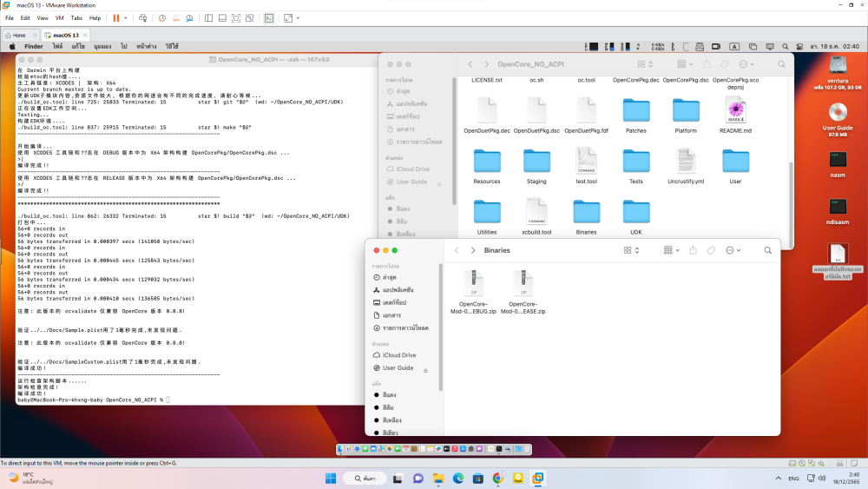This screenshot has height=489, width=868.
Task: Open Windows Start button on taskbar
Action: 331,479
